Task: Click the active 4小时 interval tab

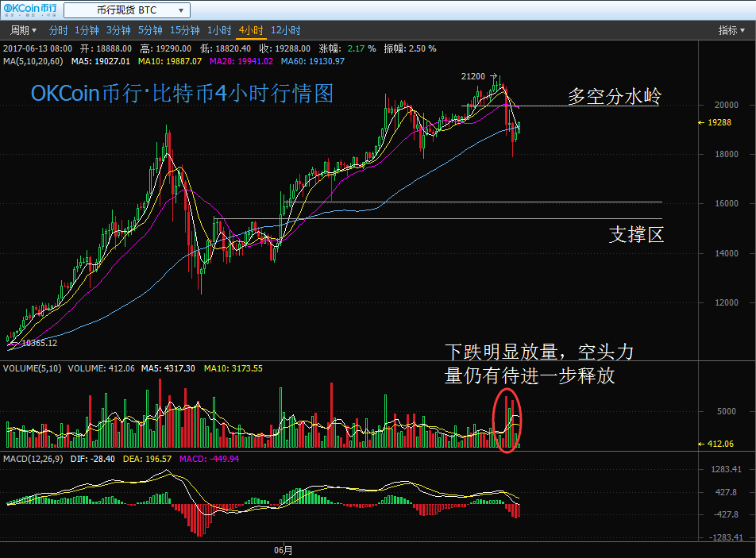Action: (251, 30)
